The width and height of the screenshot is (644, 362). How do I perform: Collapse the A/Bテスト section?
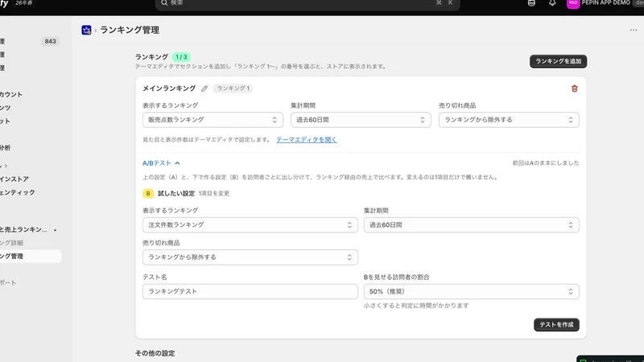161,163
